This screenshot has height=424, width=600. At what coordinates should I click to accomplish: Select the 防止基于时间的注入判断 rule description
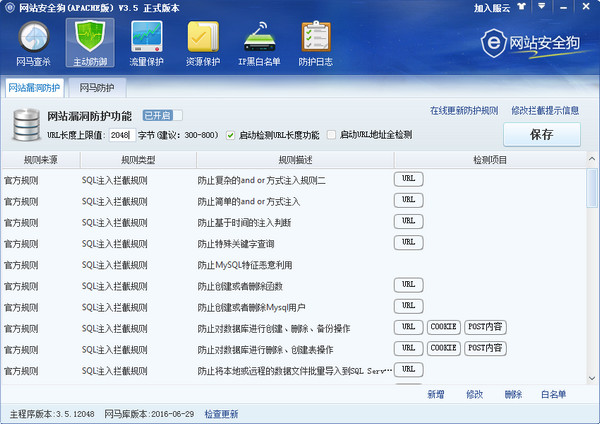click(x=244, y=223)
